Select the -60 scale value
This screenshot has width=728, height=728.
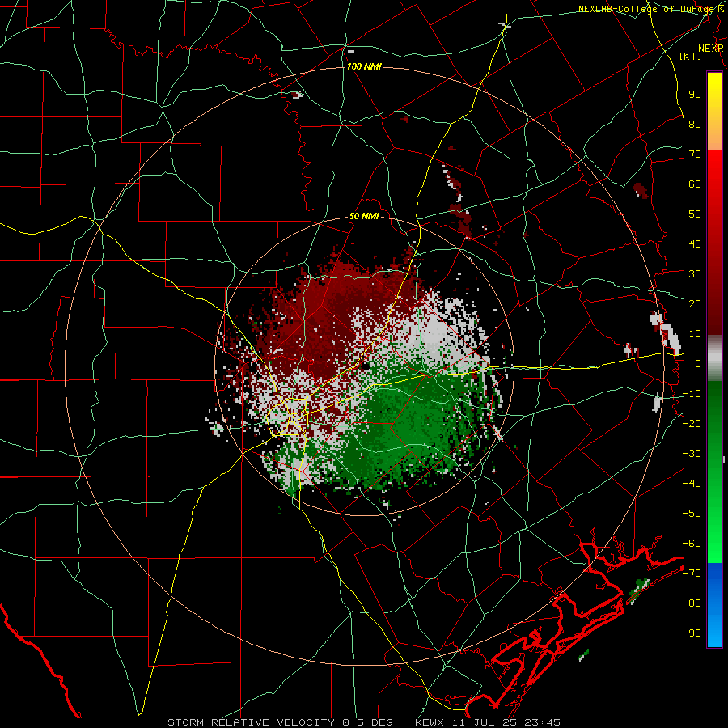pos(692,544)
